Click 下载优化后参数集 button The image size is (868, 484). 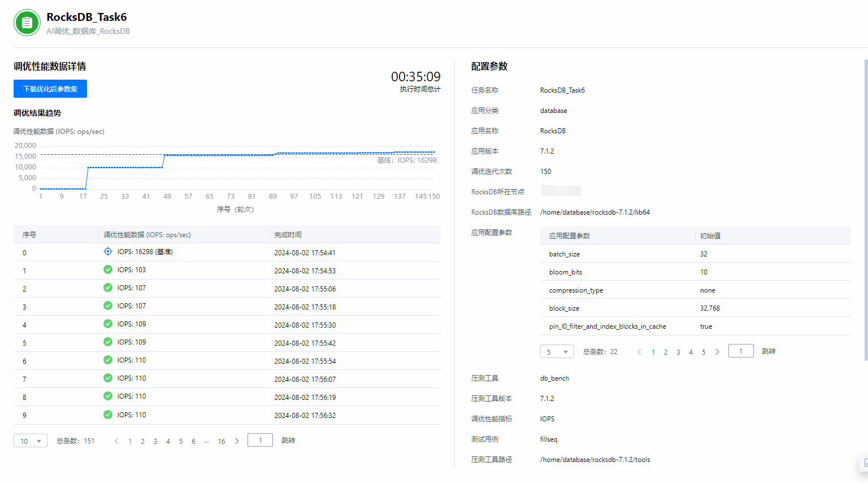pos(50,89)
